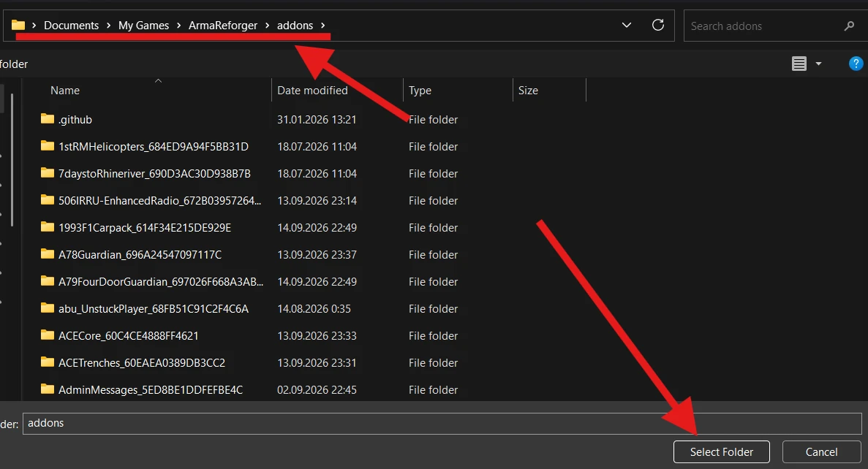The height and width of the screenshot is (469, 868).
Task: Expand the chevron after My Games breadcrumb
Action: pyautogui.click(x=179, y=26)
